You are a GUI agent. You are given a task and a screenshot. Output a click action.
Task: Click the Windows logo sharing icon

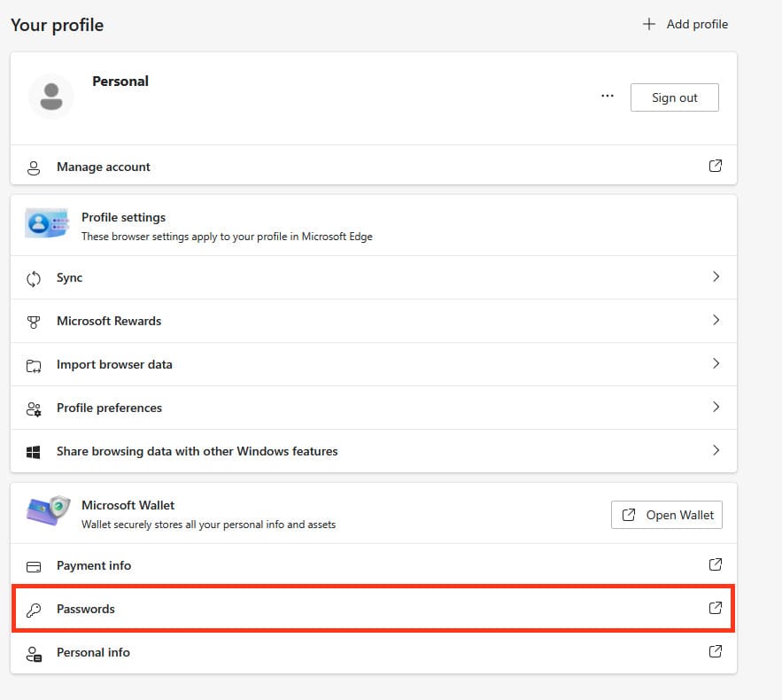(x=34, y=452)
